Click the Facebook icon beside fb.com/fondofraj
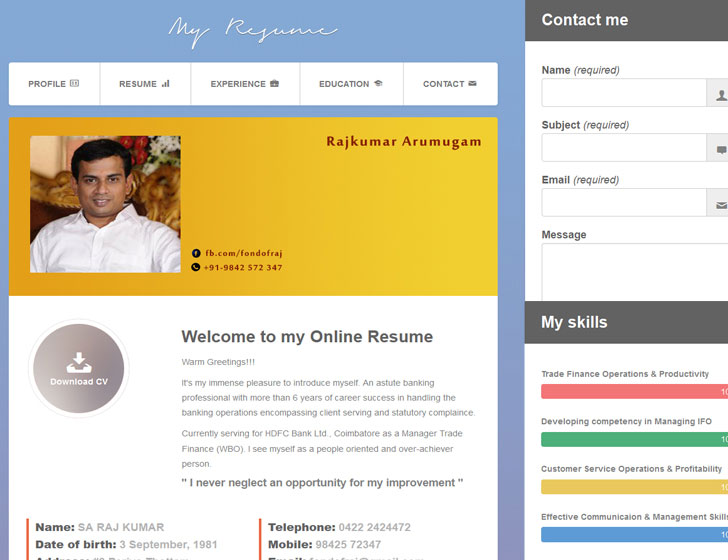 [196, 254]
